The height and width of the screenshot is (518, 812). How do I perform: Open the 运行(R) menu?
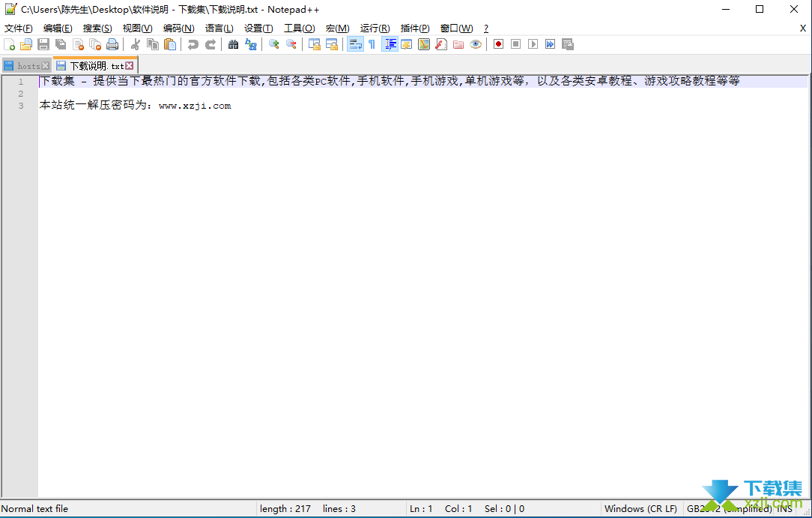[375, 28]
